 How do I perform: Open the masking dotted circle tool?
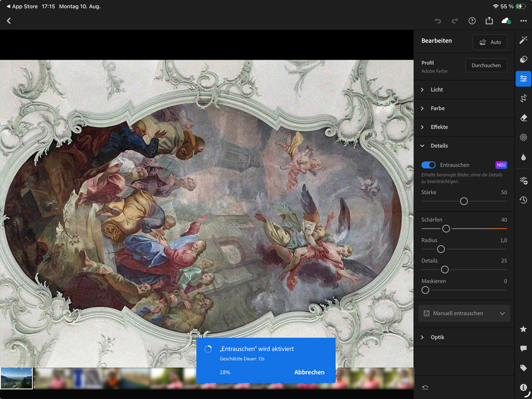523,137
